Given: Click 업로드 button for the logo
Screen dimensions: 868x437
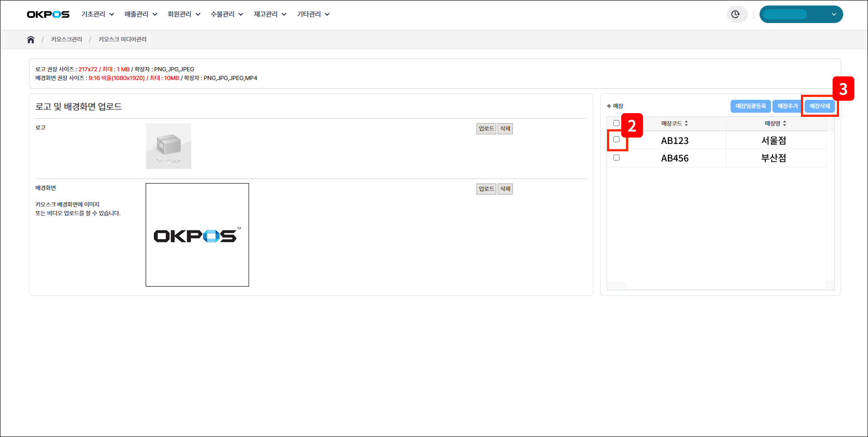Looking at the screenshot, I should coord(486,129).
